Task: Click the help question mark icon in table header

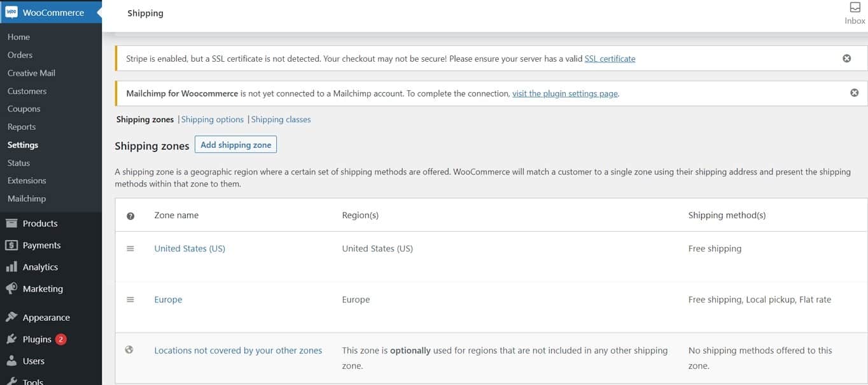Action: coord(130,216)
